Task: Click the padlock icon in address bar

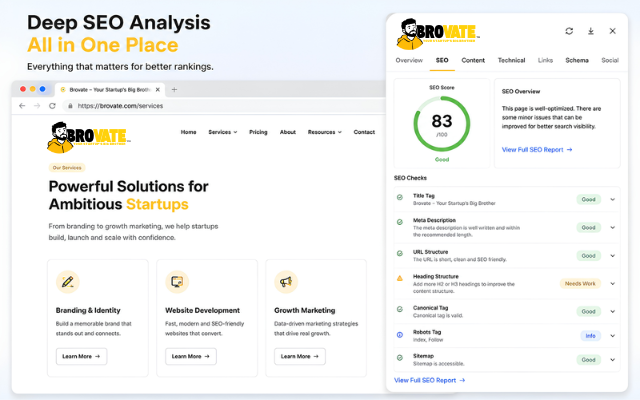Action: click(x=70, y=106)
